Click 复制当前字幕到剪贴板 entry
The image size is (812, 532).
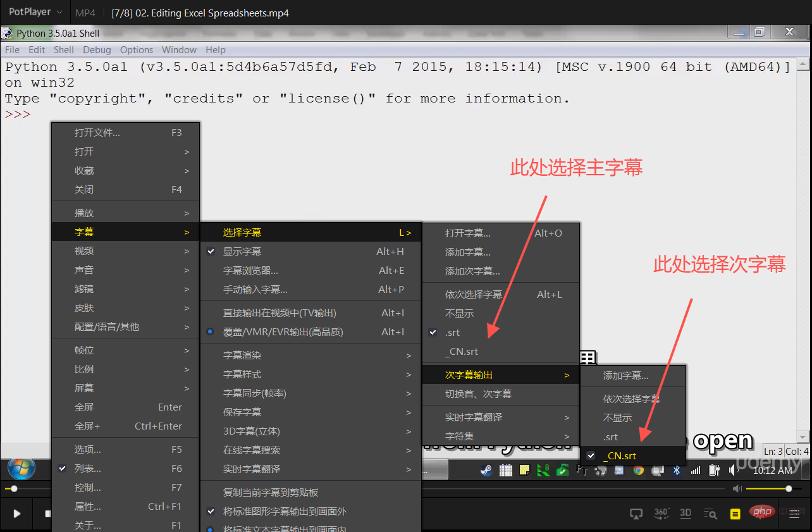[311, 492]
